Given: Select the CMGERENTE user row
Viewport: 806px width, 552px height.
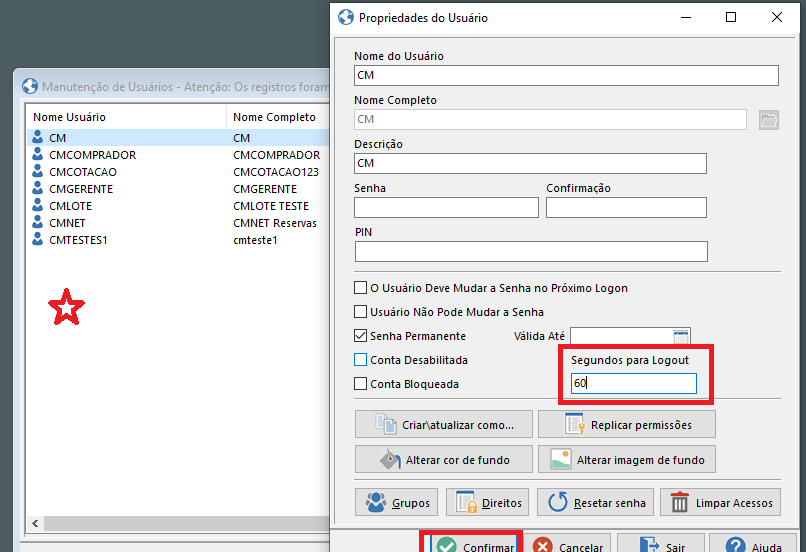Looking at the screenshot, I should coord(178,189).
